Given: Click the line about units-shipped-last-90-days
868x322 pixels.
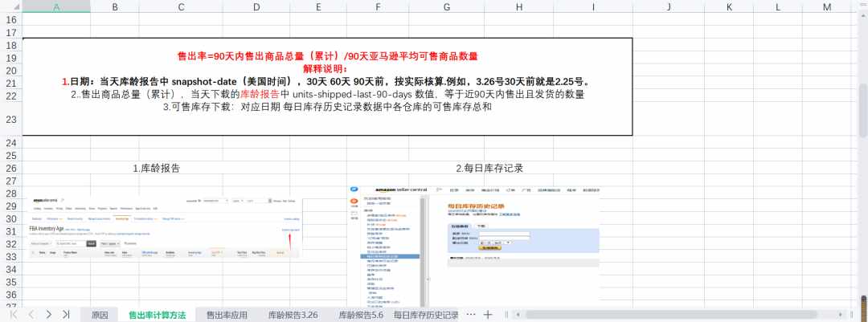Looking at the screenshot, I should [x=328, y=94].
